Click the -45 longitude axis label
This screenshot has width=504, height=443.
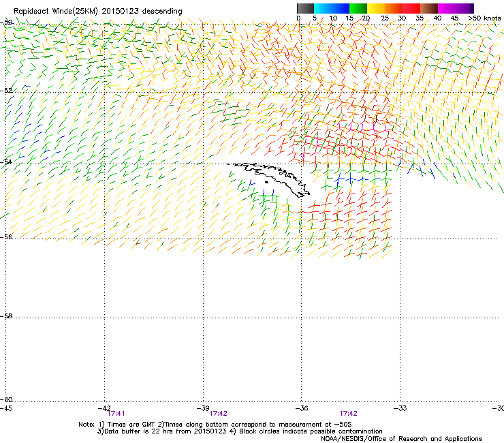click(6, 408)
